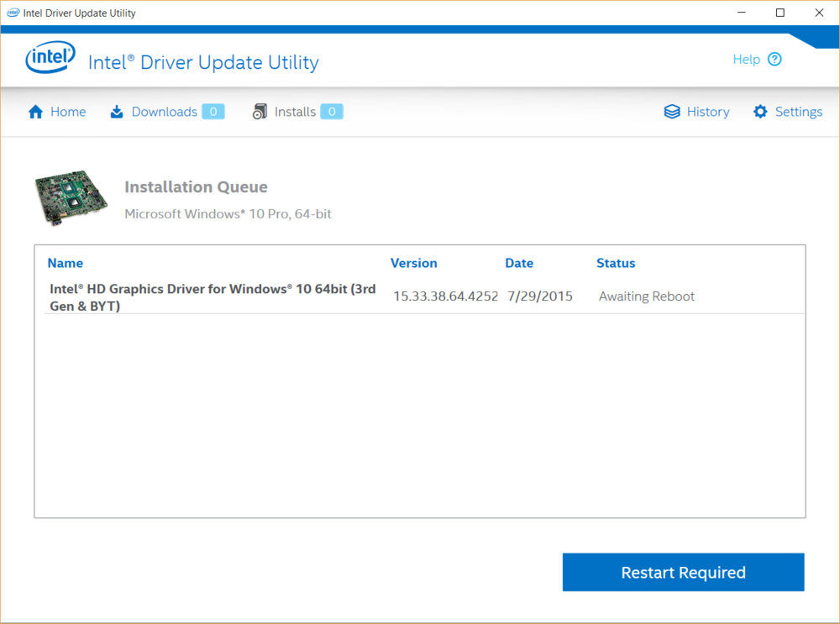Click the Intel Driver Update Utility header title
The height and width of the screenshot is (624, 840).
[x=203, y=63]
